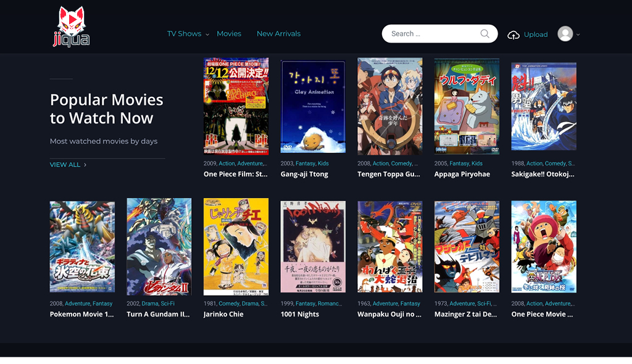Expand the TV Shows dropdown arrow
Viewport: 632px width, 364px height.
[x=207, y=35]
